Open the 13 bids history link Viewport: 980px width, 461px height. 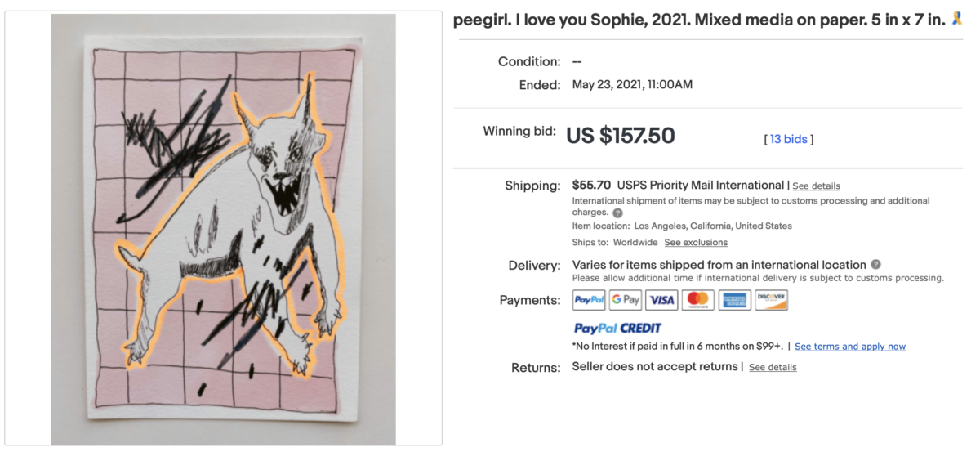(x=789, y=139)
